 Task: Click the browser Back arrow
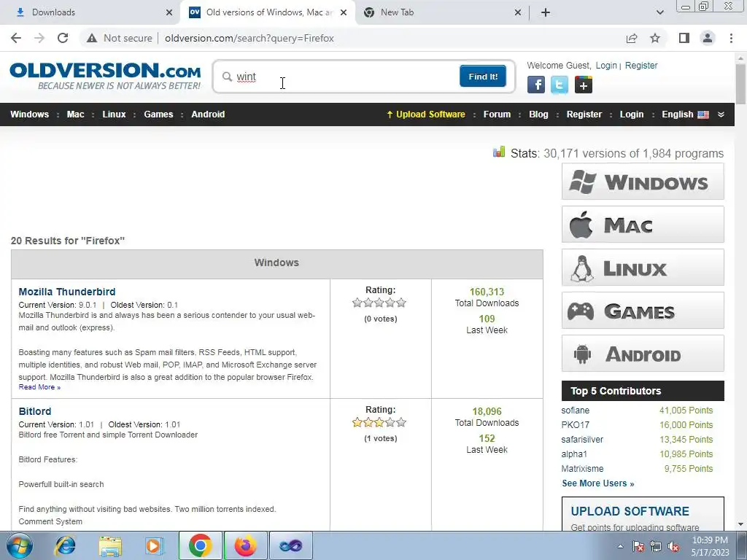pyautogui.click(x=16, y=38)
